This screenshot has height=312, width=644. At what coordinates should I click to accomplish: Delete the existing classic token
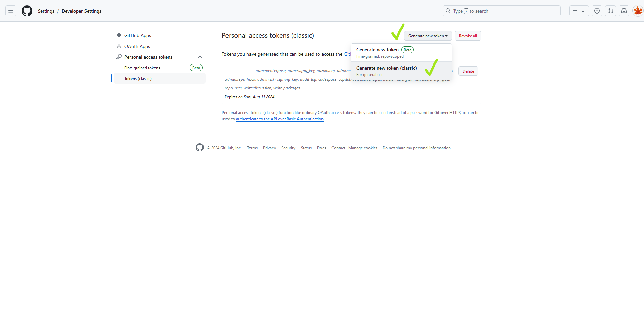coord(468,71)
